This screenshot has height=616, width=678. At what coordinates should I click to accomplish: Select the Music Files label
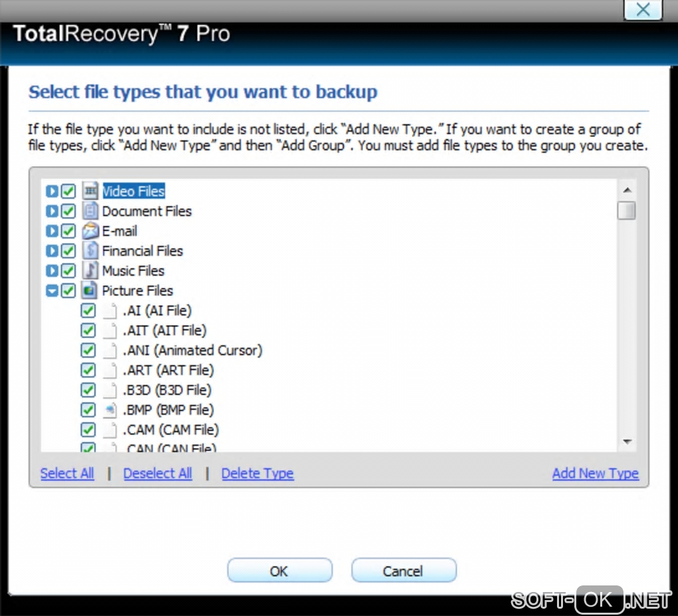pos(133,270)
